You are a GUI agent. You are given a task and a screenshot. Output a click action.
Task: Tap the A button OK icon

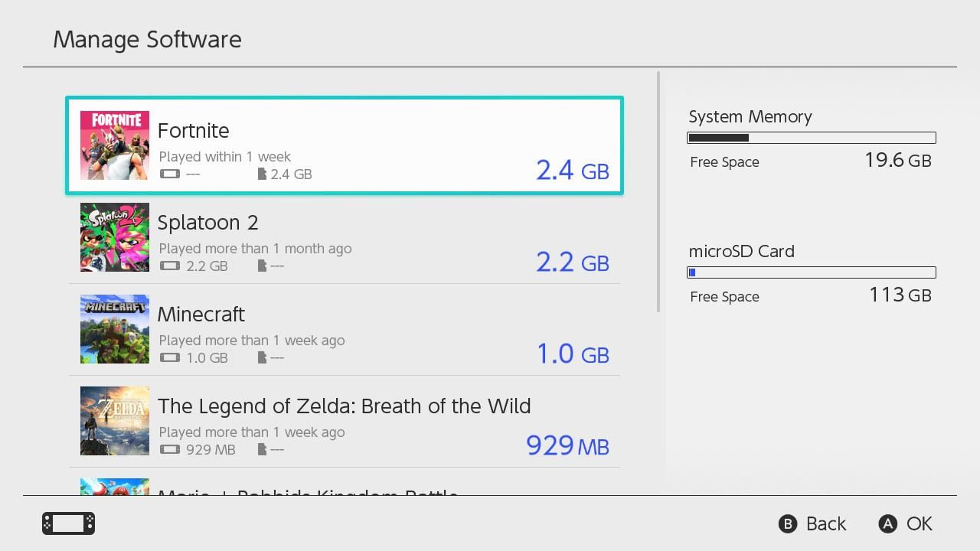point(887,523)
